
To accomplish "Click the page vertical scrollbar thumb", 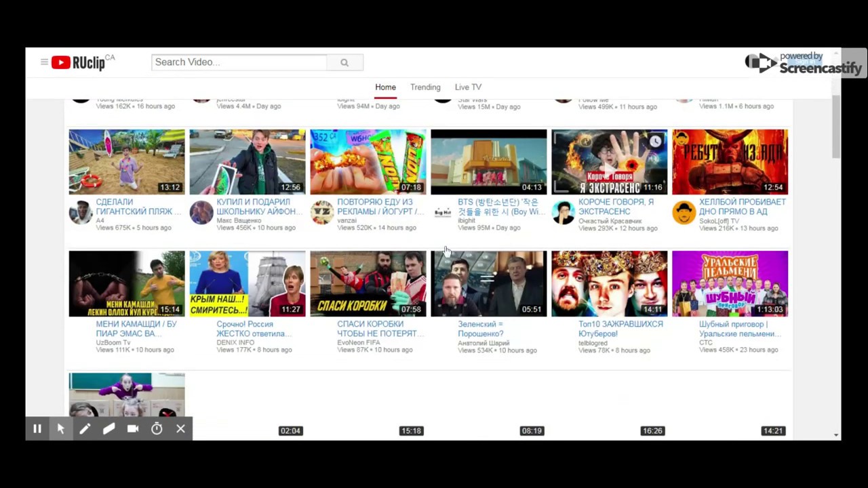I will coord(836,125).
